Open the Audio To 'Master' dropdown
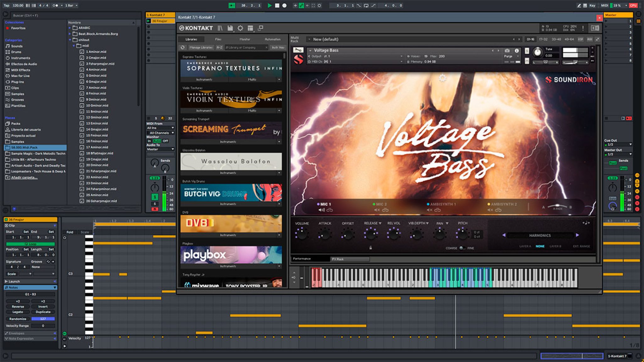This screenshot has height=362, width=644. 159,150
